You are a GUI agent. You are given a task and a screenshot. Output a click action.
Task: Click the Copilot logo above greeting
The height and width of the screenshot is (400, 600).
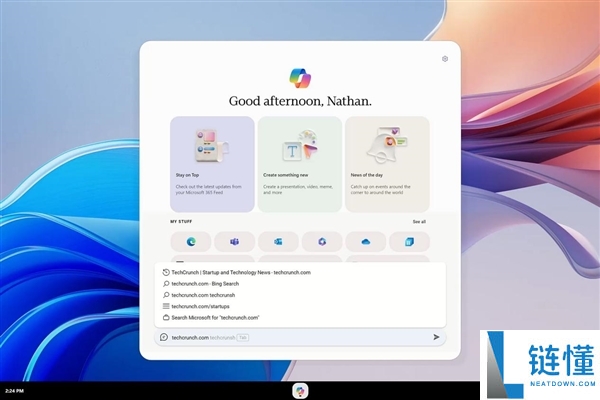coord(300,78)
